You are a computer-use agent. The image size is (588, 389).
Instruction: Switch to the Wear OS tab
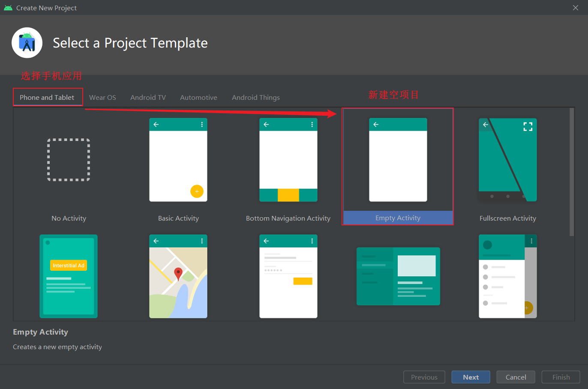(x=102, y=97)
